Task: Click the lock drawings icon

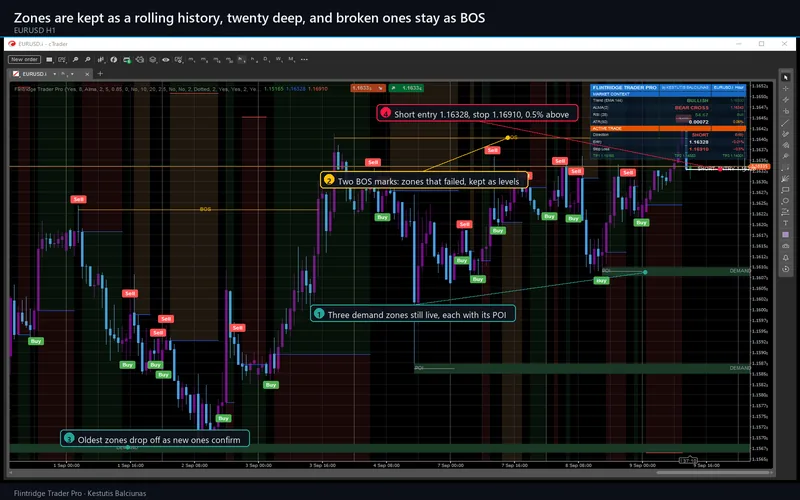Action: (x=786, y=246)
